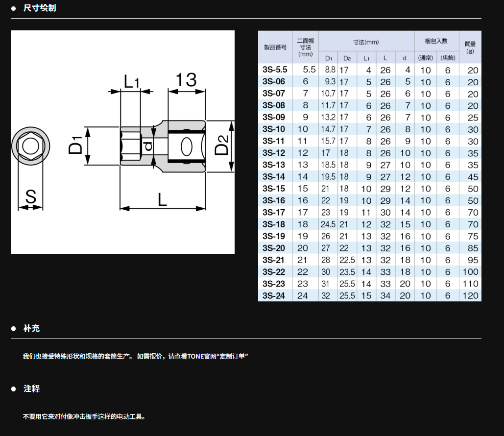
Task: Click the 梱包入数 column header
Action: pyautogui.click(x=436, y=42)
